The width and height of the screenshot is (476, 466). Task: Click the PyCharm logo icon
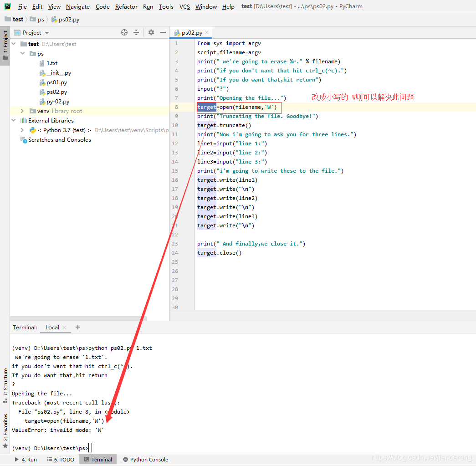(x=8, y=6)
